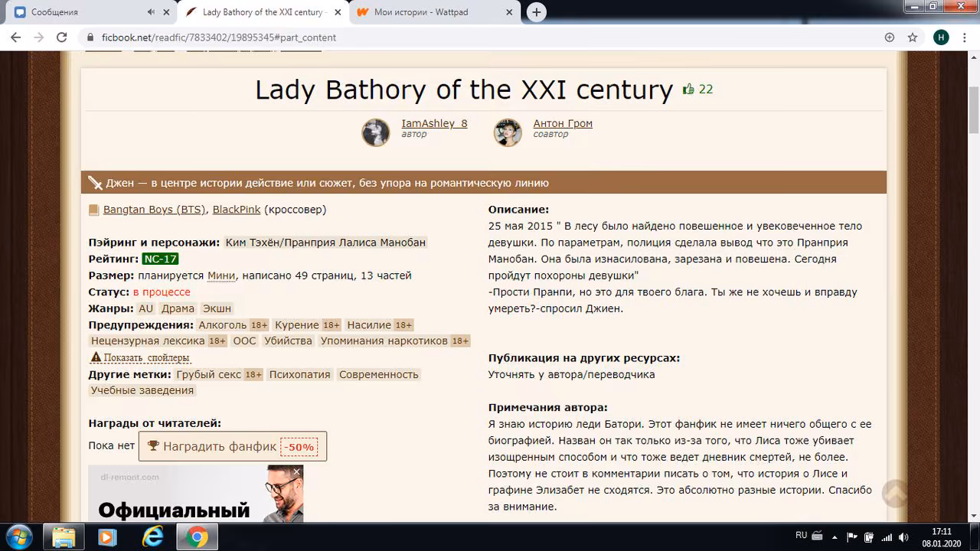Click Наградить фанфик button
The width and height of the screenshot is (980, 551).
point(232,446)
